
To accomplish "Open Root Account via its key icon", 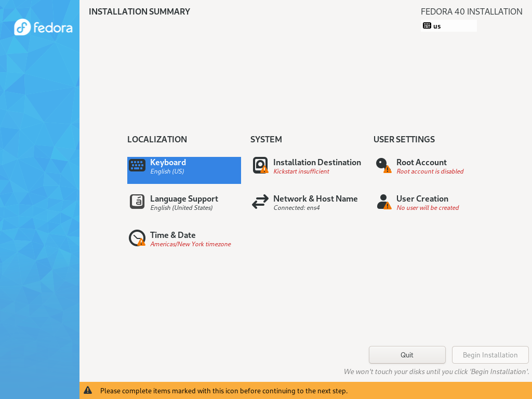I will coord(383,165).
